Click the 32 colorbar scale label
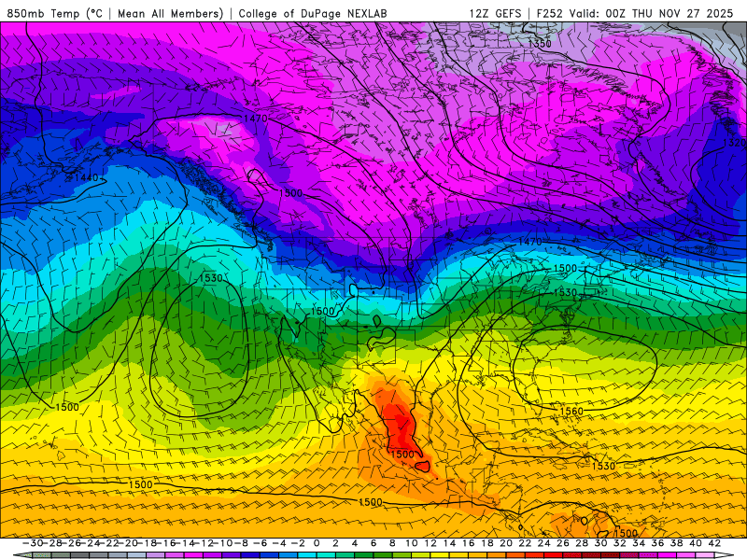The height and width of the screenshot is (560, 747). (x=620, y=543)
